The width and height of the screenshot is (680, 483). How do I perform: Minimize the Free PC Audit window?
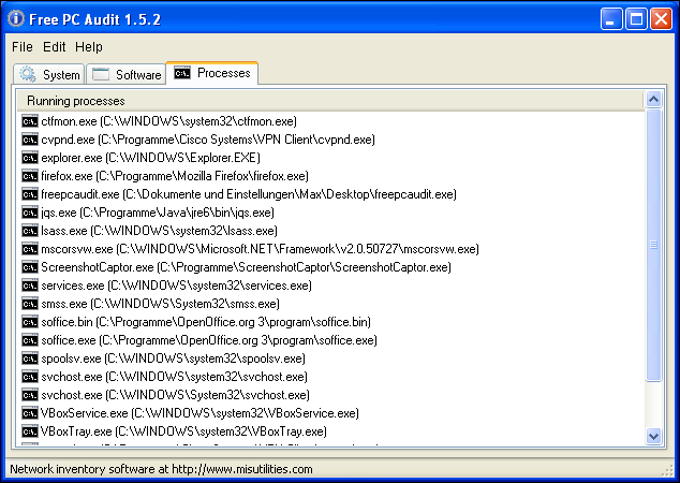[611, 19]
